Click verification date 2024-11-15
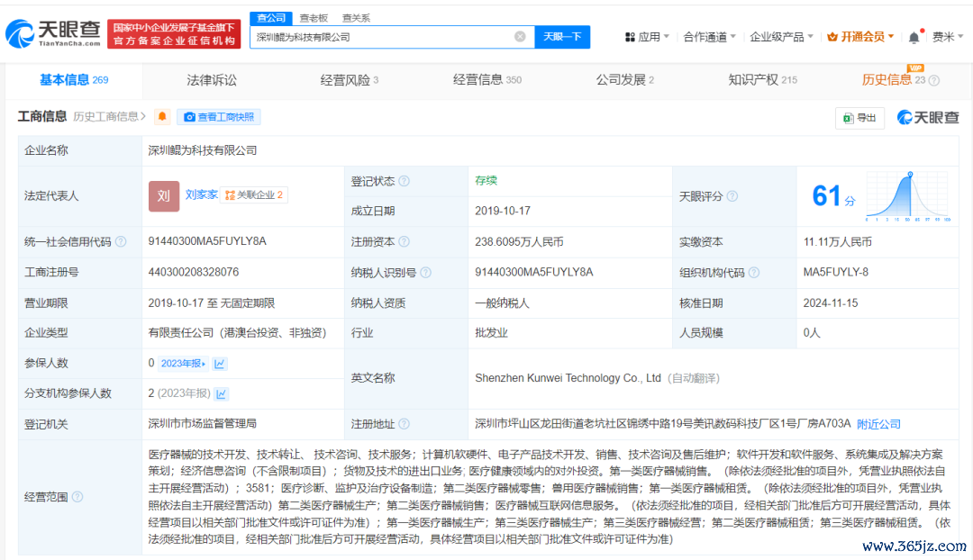Viewport: 973px width, 560px height. coord(831,303)
